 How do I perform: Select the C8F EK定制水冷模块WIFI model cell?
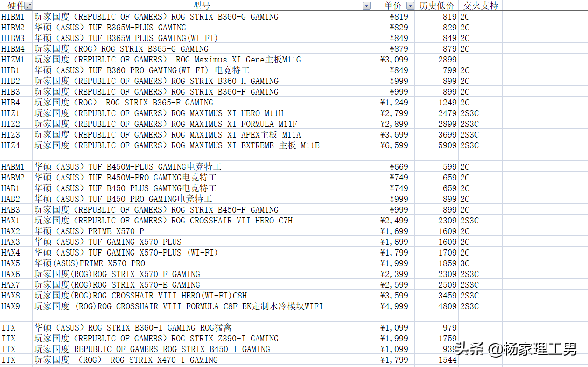(x=202, y=306)
